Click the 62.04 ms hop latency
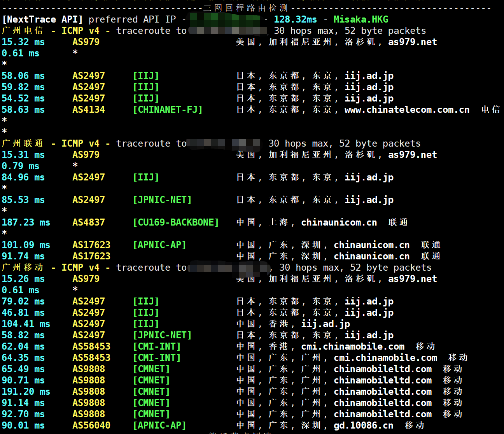 (23, 346)
